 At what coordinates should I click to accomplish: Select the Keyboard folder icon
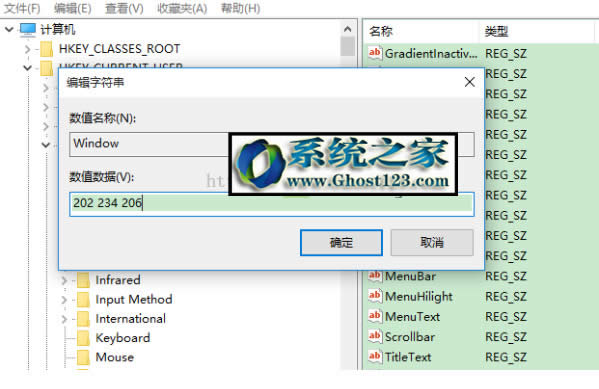(83, 338)
